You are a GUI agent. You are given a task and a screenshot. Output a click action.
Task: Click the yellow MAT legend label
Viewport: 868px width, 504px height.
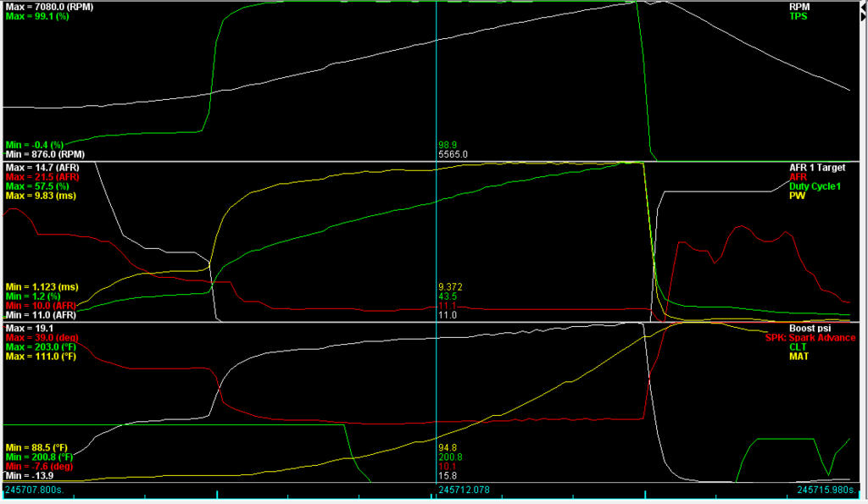799,356
